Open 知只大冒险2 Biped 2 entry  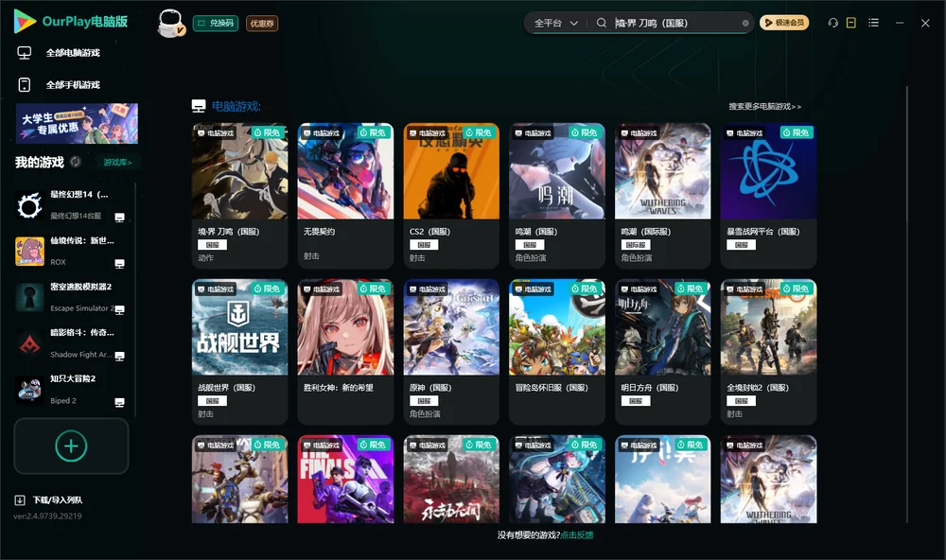tap(71, 389)
